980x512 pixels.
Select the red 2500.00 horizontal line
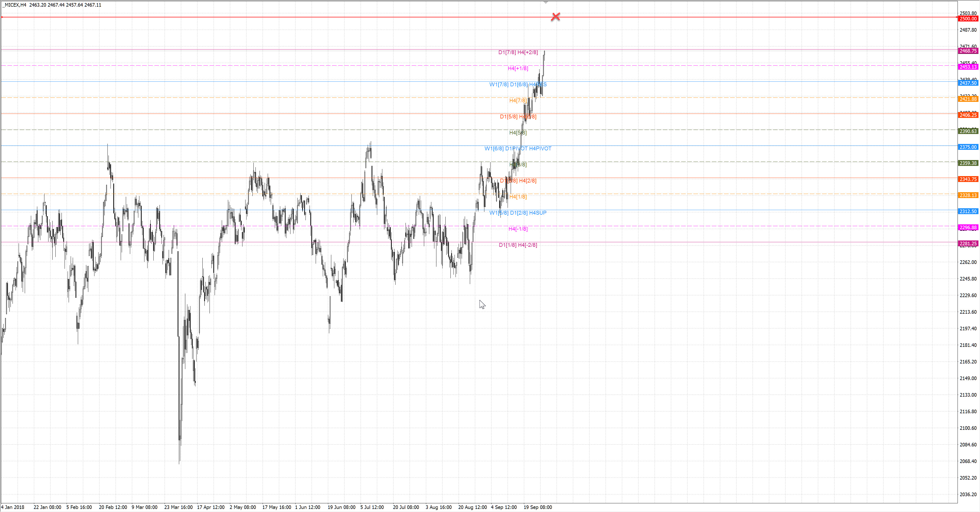coord(266,17)
